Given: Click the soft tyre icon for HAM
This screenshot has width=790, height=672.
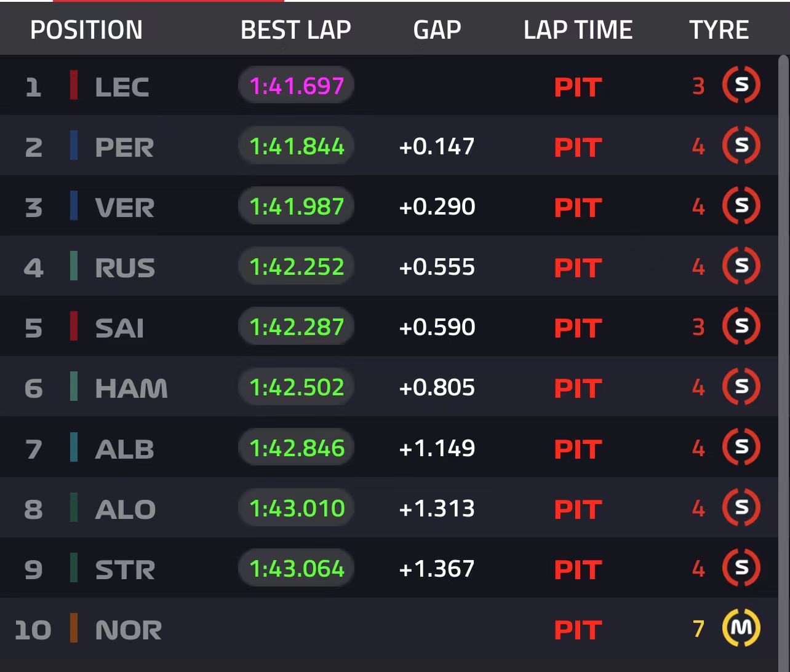Looking at the screenshot, I should 741,386.
